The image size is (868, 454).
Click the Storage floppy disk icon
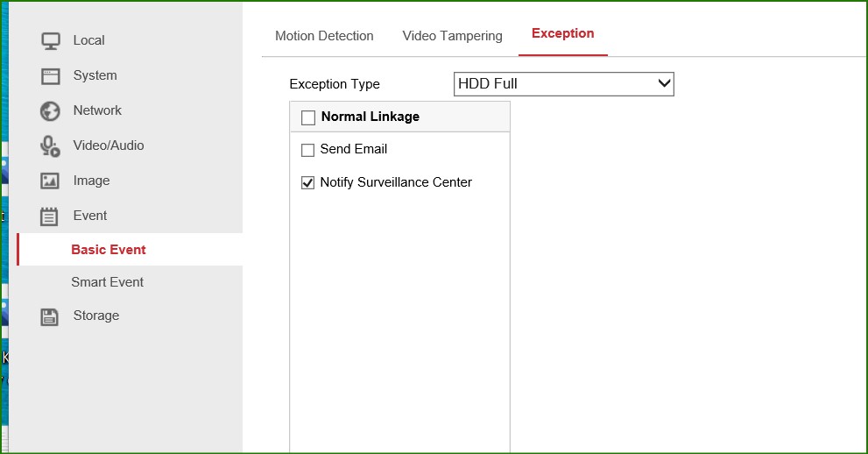tap(51, 316)
